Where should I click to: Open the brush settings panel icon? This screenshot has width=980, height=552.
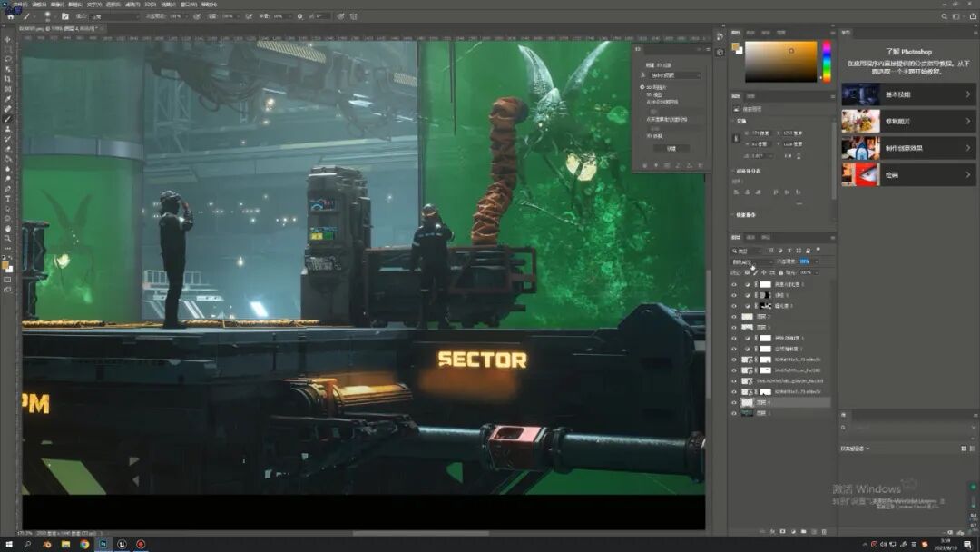[x=65, y=16]
